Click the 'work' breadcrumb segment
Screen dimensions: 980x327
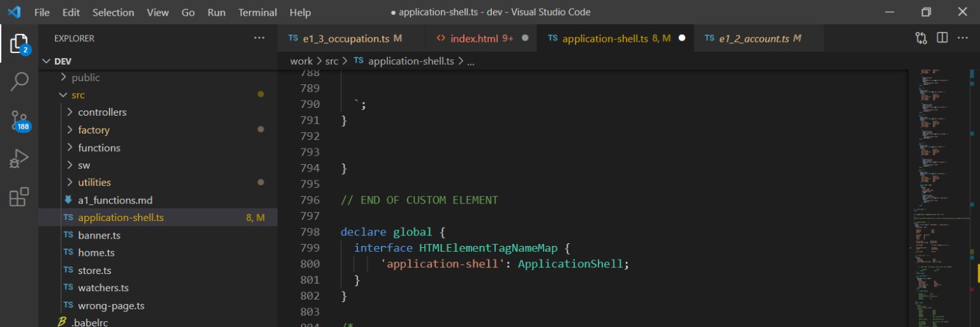click(x=301, y=61)
